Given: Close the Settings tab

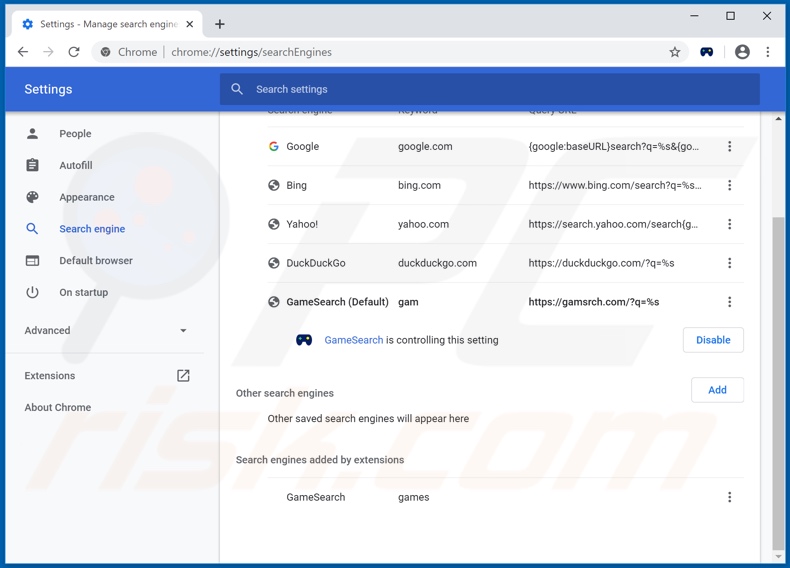Looking at the screenshot, I should pos(189,24).
